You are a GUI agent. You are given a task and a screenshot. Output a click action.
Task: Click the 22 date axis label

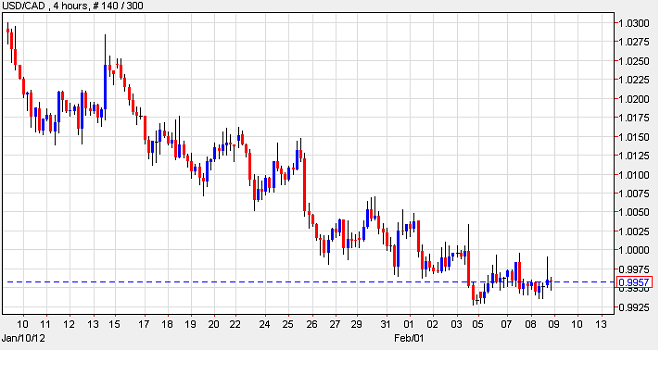pyautogui.click(x=235, y=325)
